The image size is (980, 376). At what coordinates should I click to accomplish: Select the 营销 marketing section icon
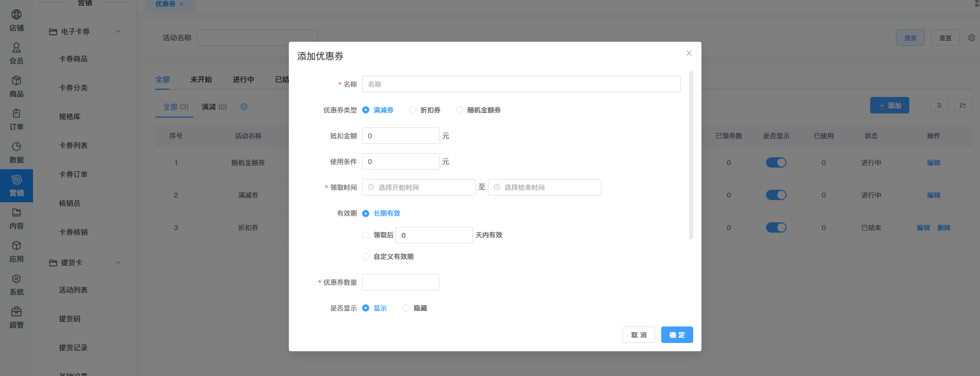tap(17, 179)
